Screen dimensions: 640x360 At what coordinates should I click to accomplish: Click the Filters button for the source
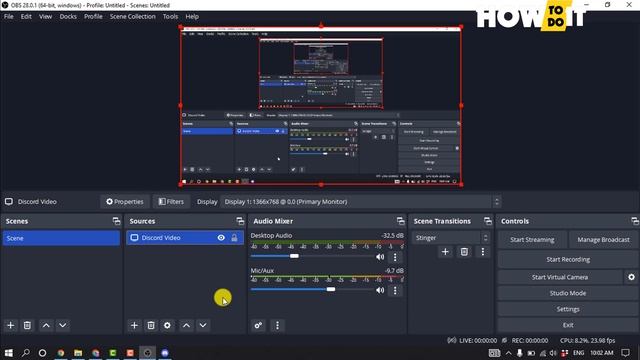point(171,202)
